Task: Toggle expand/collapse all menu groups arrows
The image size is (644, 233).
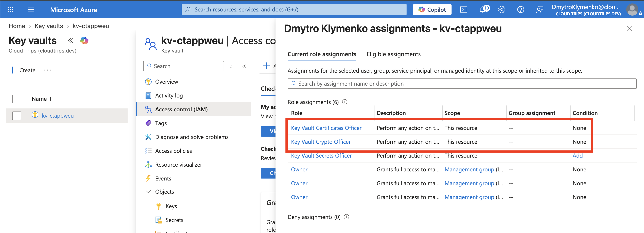Action: click(x=231, y=66)
